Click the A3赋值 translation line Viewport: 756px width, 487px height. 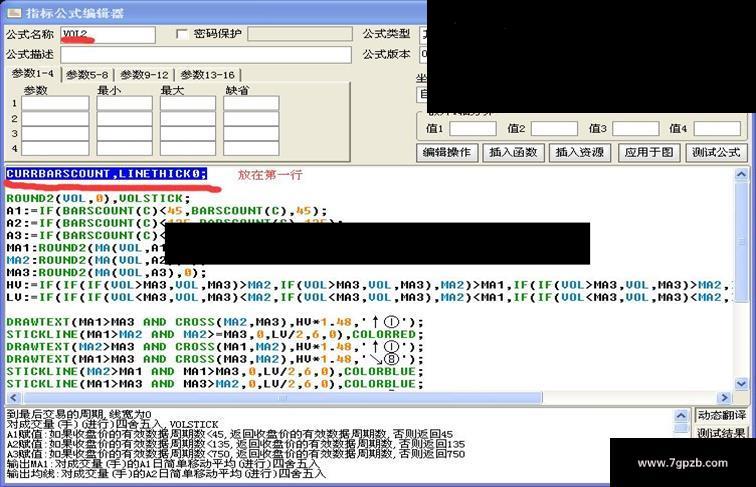tap(236, 454)
